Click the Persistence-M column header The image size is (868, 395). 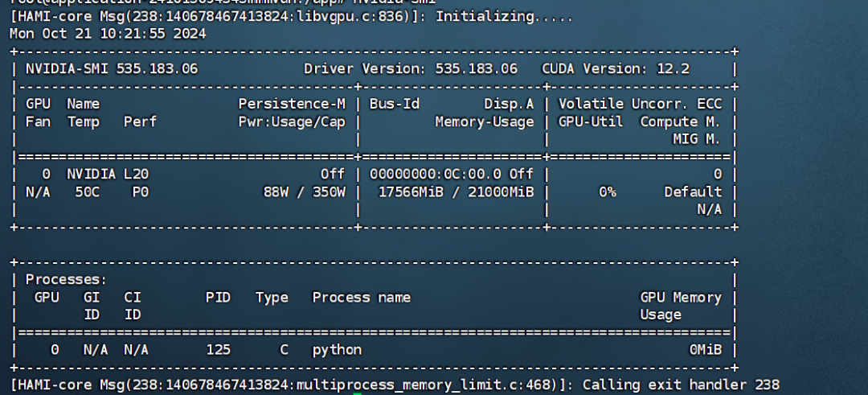[292, 104]
